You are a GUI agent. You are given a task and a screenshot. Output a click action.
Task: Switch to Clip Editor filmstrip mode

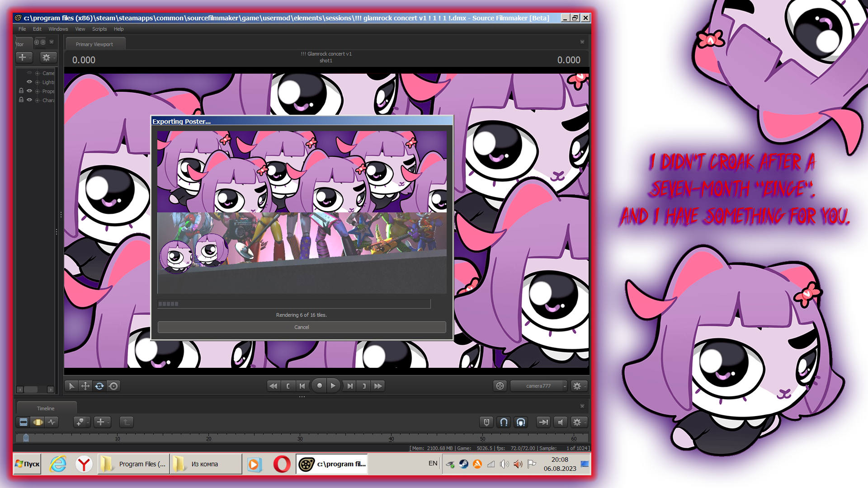coord(24,422)
